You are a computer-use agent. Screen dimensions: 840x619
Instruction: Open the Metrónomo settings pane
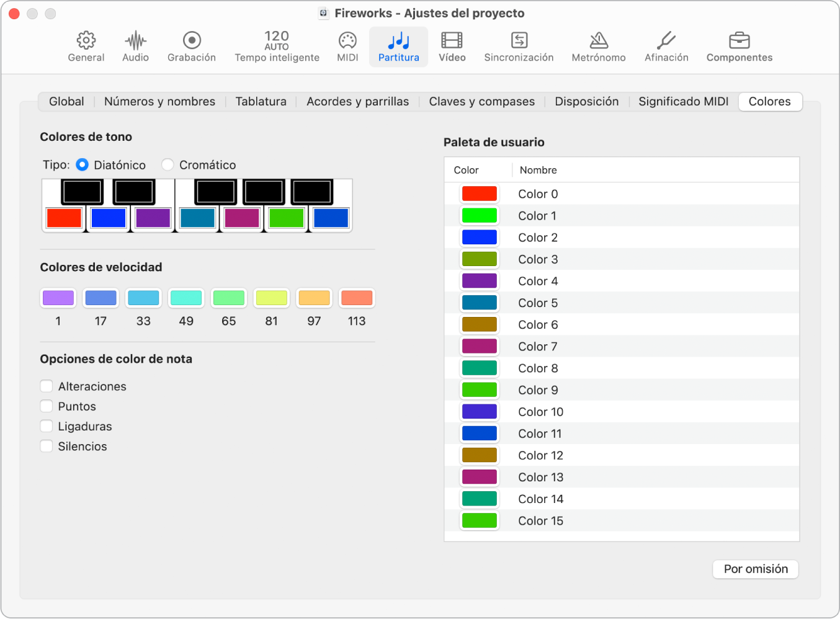point(598,47)
